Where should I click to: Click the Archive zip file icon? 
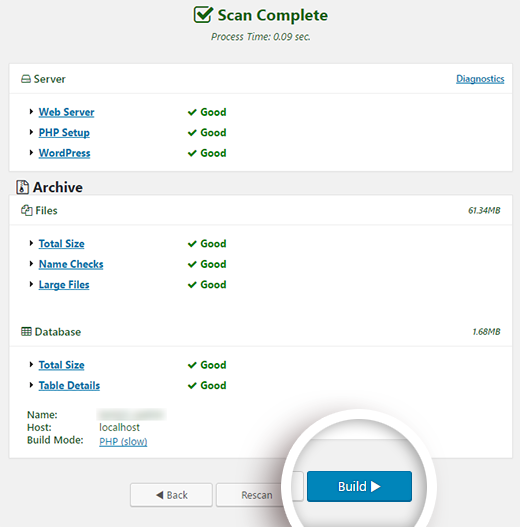coord(23,187)
